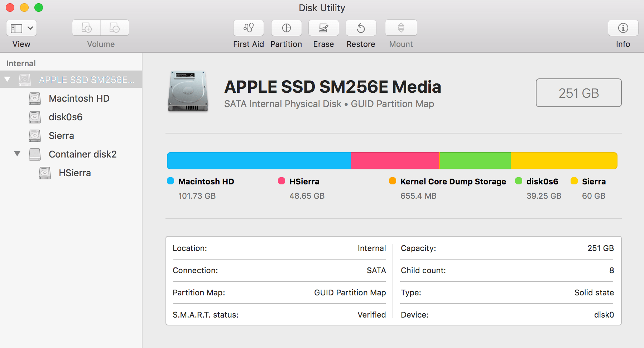This screenshot has width=644, height=348.
Task: Click the Macintosh HD legend label
Action: click(x=206, y=182)
